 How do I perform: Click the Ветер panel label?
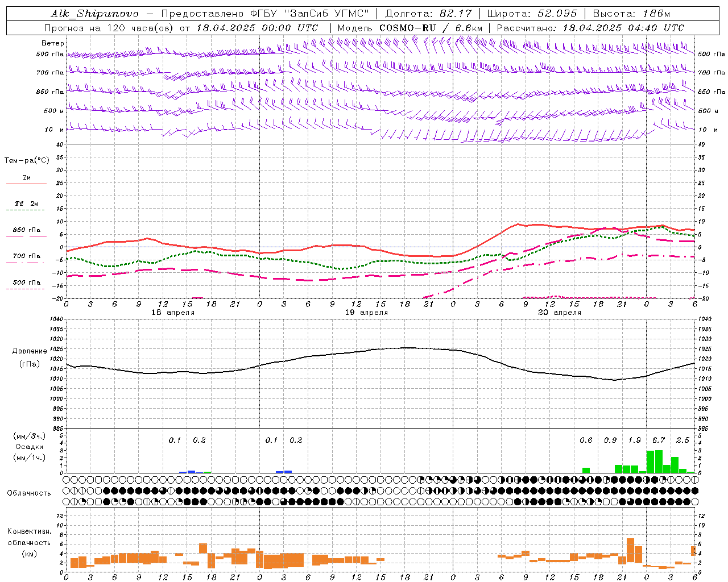click(x=53, y=43)
